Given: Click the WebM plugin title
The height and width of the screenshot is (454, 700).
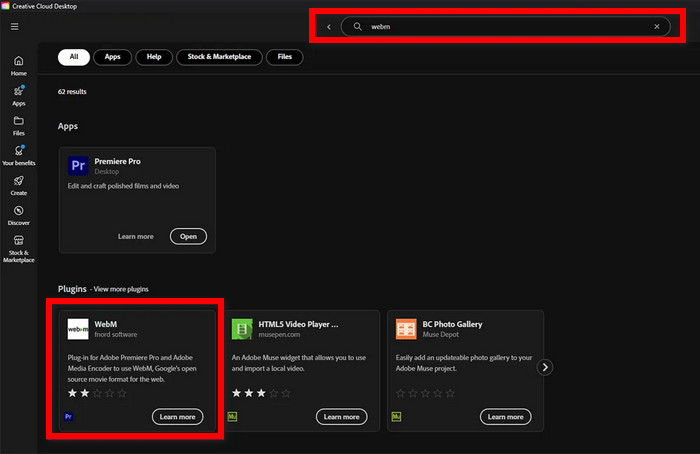Looking at the screenshot, I should pyautogui.click(x=106, y=325).
